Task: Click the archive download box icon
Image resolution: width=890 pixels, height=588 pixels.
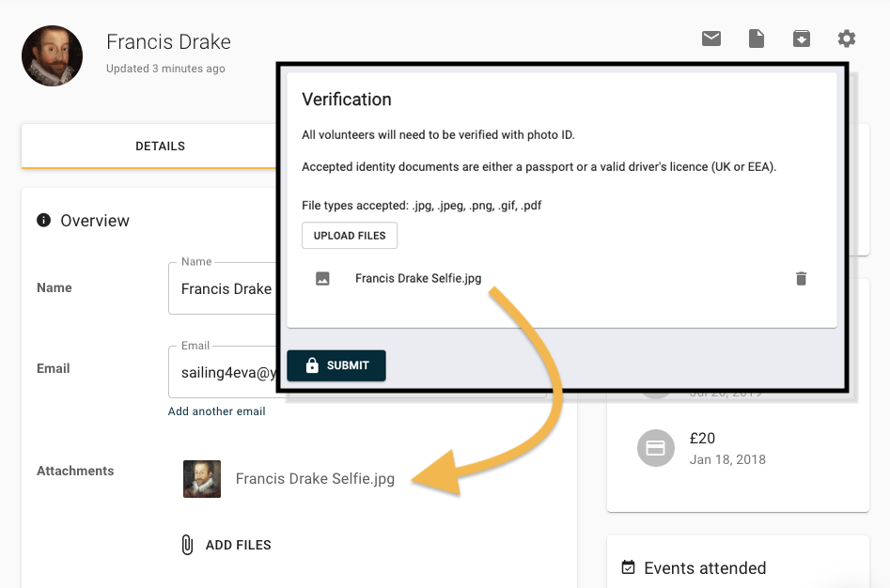Action: pyautogui.click(x=801, y=39)
